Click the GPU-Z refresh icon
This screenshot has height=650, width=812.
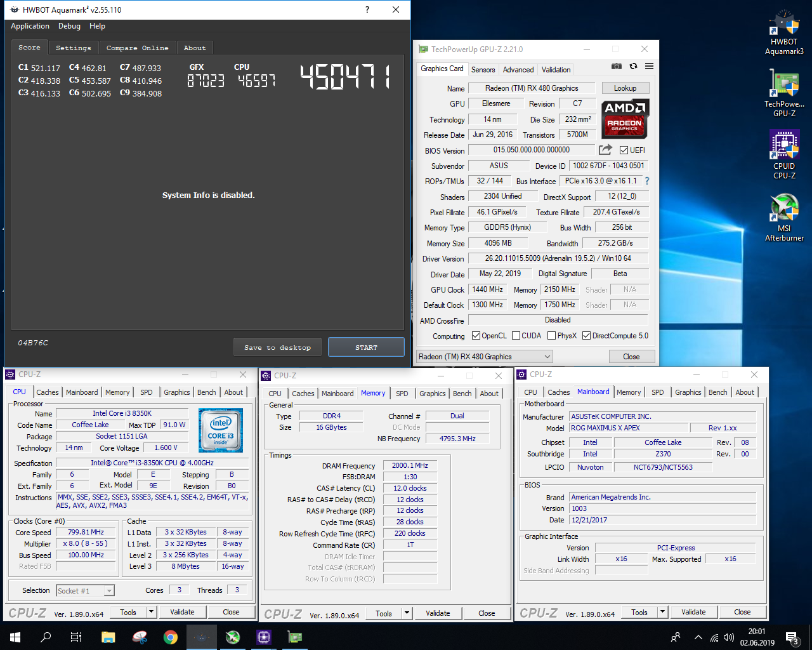coord(633,66)
